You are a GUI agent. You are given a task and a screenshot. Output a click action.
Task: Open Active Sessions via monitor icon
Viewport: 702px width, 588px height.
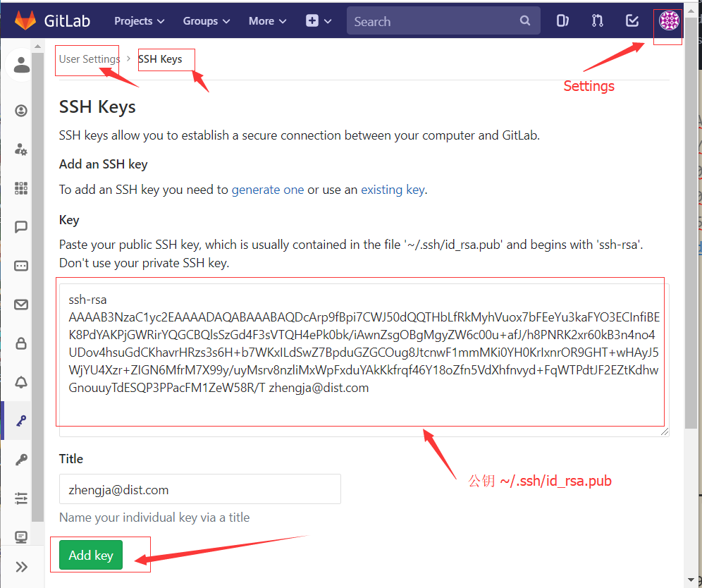20,537
